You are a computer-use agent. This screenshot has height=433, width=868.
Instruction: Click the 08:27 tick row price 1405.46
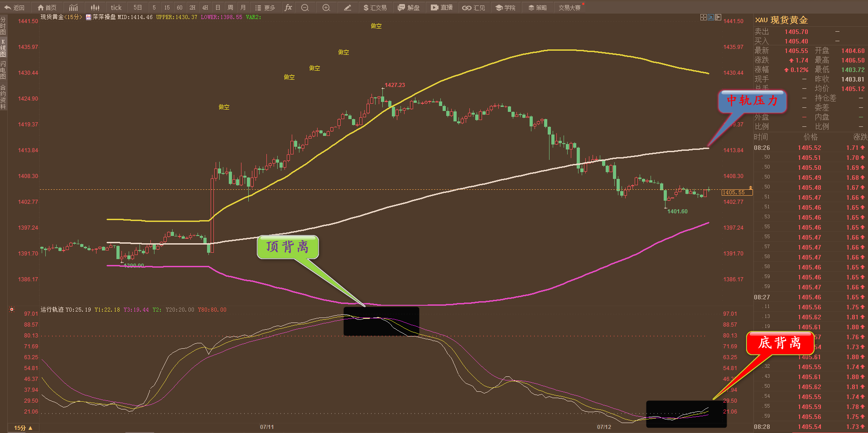click(809, 297)
